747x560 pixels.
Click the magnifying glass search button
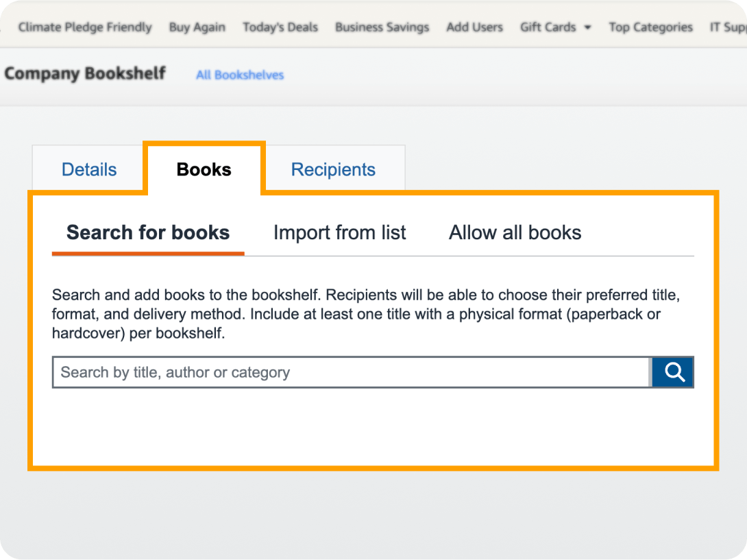[x=673, y=372]
